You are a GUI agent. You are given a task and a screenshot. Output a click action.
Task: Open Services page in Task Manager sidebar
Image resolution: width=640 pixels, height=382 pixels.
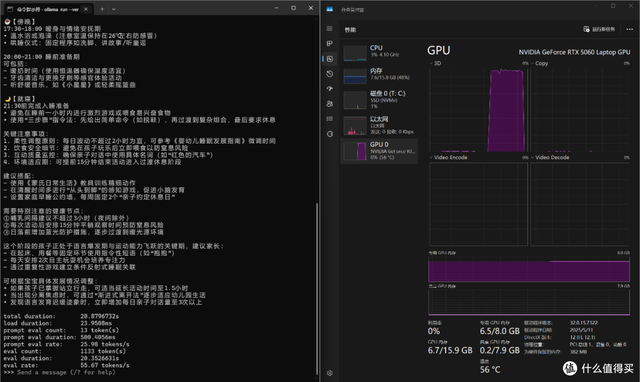330,134
